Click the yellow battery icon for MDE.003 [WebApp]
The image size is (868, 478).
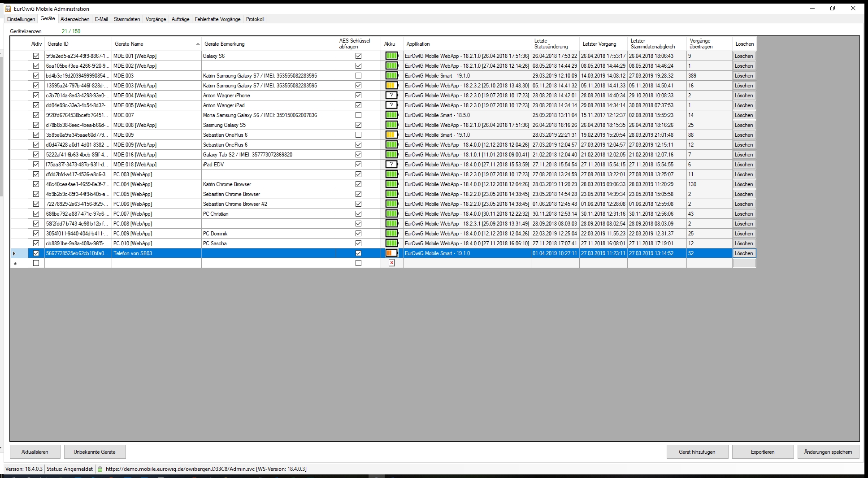point(391,86)
